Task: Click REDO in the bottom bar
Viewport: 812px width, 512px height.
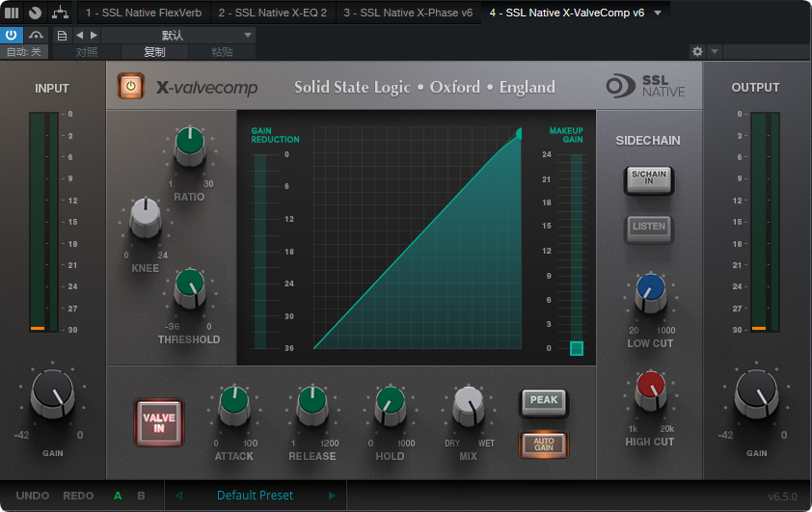Action: click(78, 496)
